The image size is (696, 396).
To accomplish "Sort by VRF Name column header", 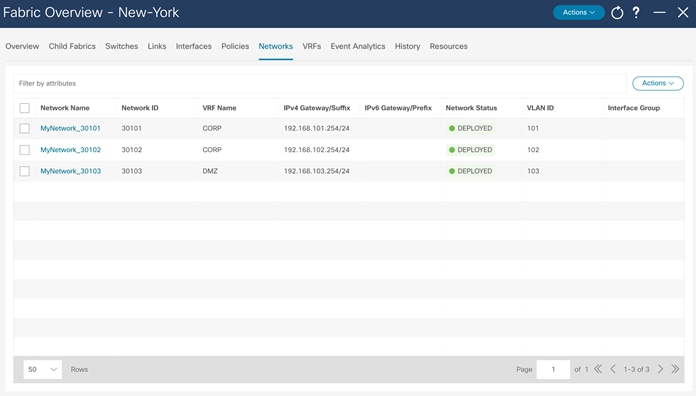I will click(x=219, y=108).
